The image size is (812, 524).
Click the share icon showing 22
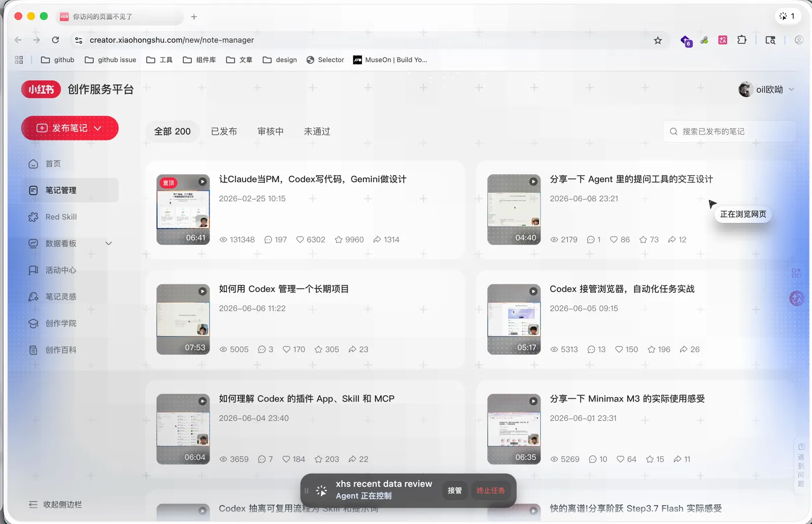(x=353, y=459)
